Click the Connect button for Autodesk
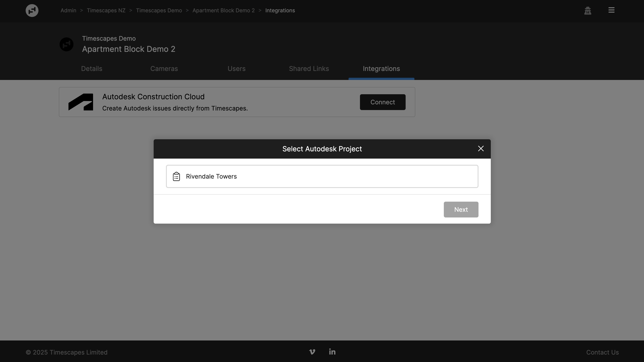The height and width of the screenshot is (362, 644). tap(383, 102)
